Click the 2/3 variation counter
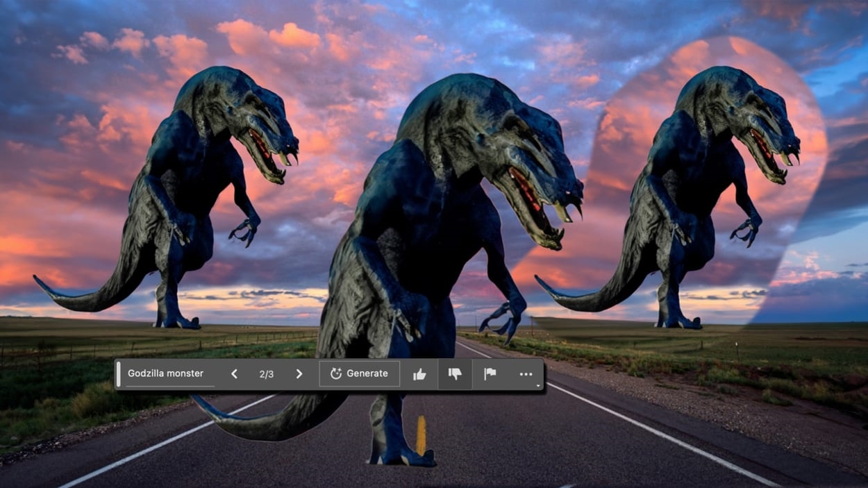 pos(267,374)
